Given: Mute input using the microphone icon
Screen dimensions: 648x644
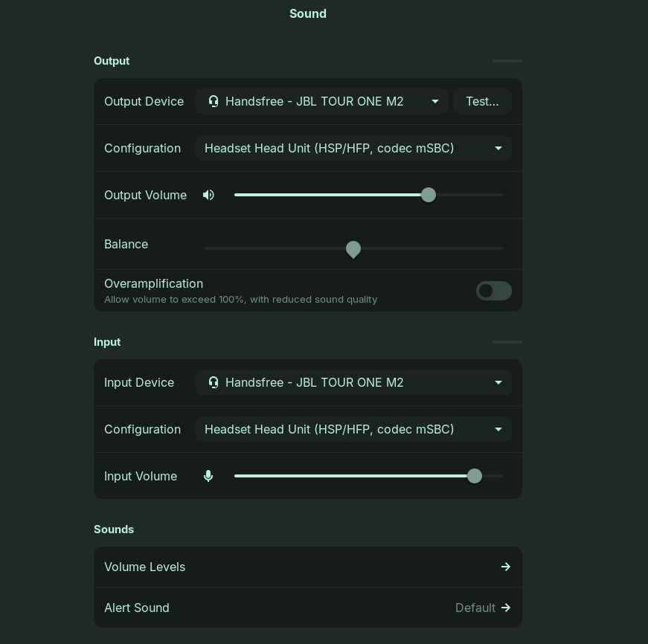Looking at the screenshot, I should tap(208, 476).
